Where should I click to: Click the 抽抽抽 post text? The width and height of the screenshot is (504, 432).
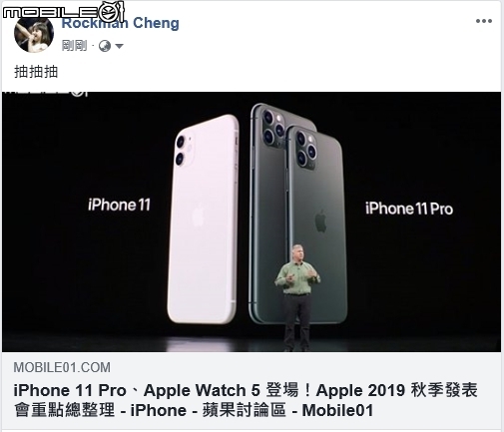point(36,72)
